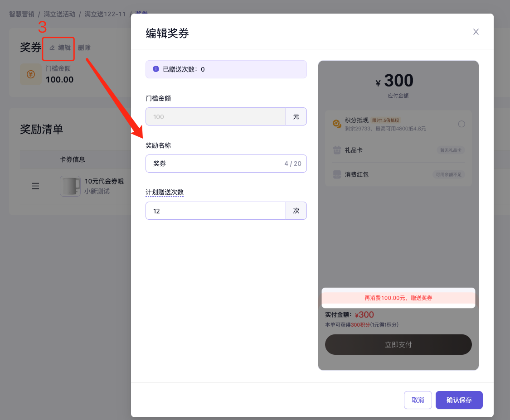Open 智慧营销 breadcrumb link
Image resolution: width=510 pixels, height=420 pixels.
click(22, 14)
